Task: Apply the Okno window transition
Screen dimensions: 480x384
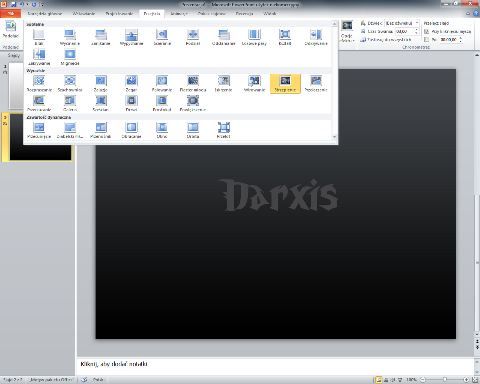Action: tap(162, 130)
